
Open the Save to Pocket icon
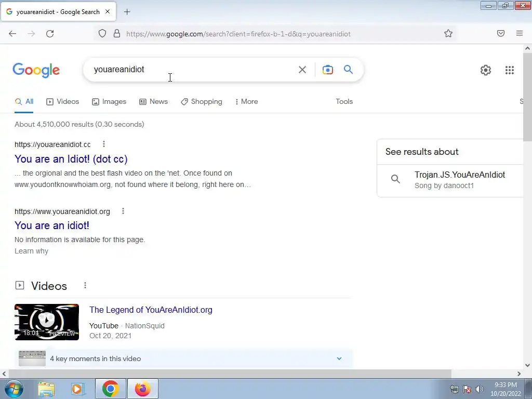pos(501,33)
